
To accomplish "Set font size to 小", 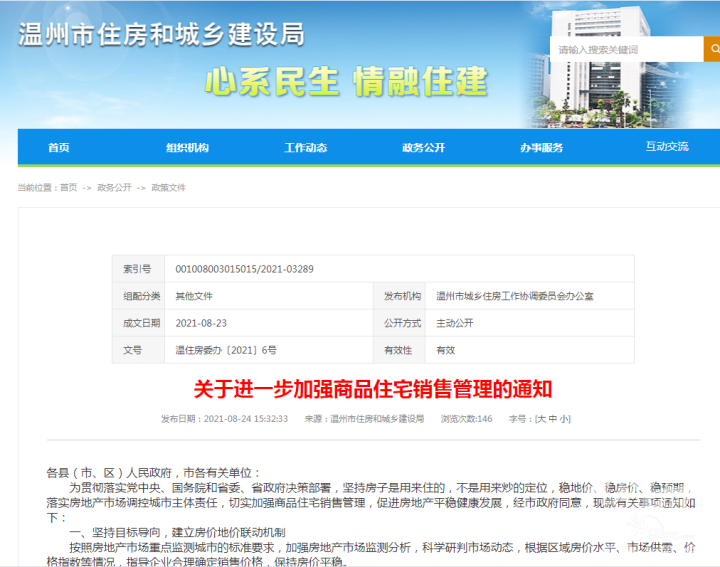I will tap(563, 419).
